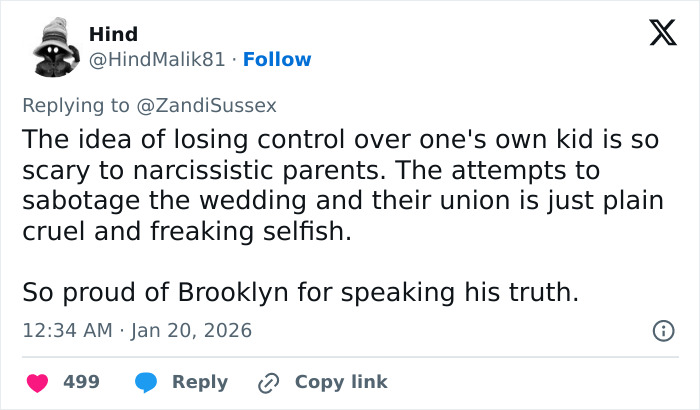
Task: Click the blue reply bubble icon
Action: tap(146, 382)
